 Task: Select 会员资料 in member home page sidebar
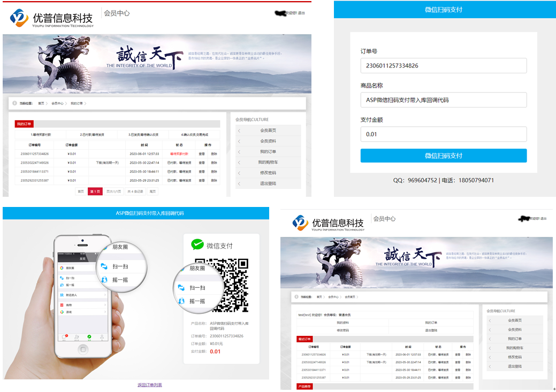tap(515, 329)
